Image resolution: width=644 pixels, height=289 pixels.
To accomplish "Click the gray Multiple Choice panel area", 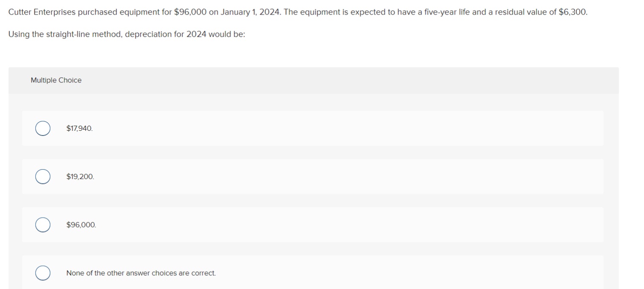I will point(299,80).
